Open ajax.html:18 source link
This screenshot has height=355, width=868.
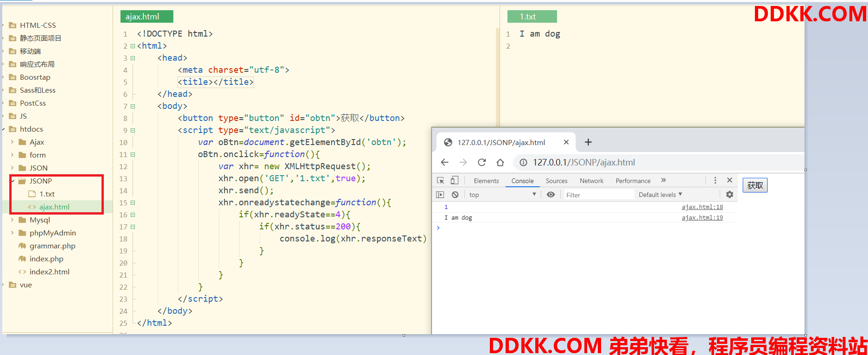[x=702, y=207]
